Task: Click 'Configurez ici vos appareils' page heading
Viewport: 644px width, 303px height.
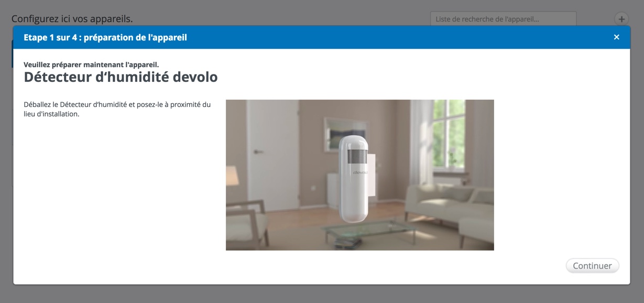Action: pos(72,19)
